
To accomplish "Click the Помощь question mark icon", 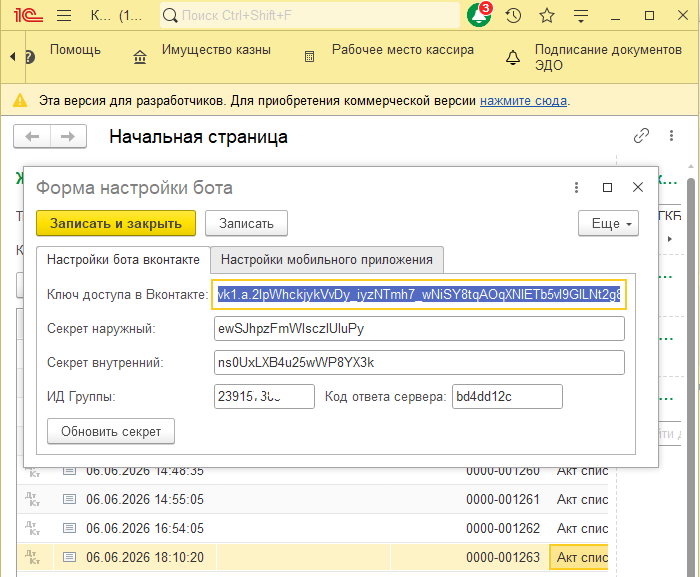I will (30, 57).
